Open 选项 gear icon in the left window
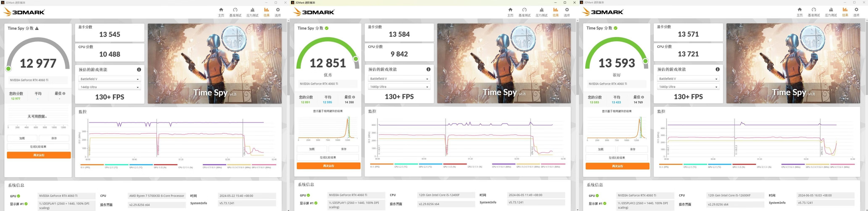Screen dimensions: 868x211 click(x=278, y=12)
